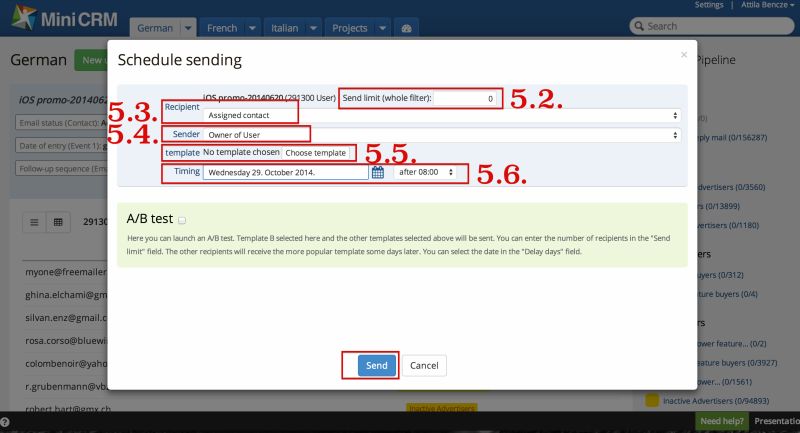
Task: Open the dashboard gauge tab icon
Action: (x=406, y=28)
